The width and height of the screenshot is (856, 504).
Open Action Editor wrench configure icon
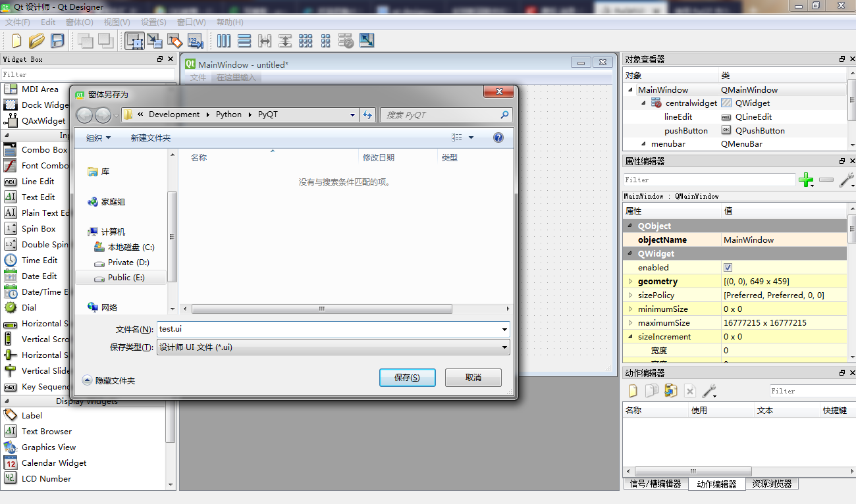[709, 391]
